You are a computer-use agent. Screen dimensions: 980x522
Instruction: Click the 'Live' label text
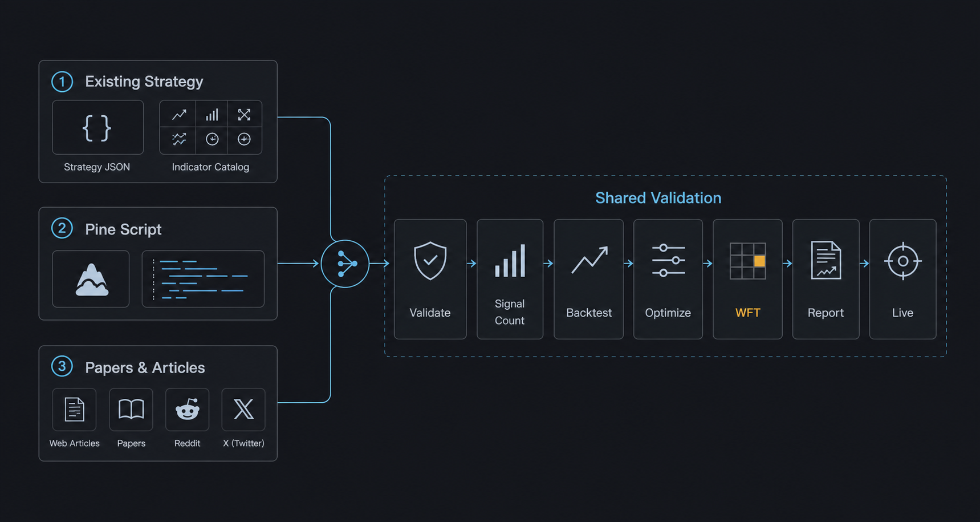pyautogui.click(x=902, y=313)
